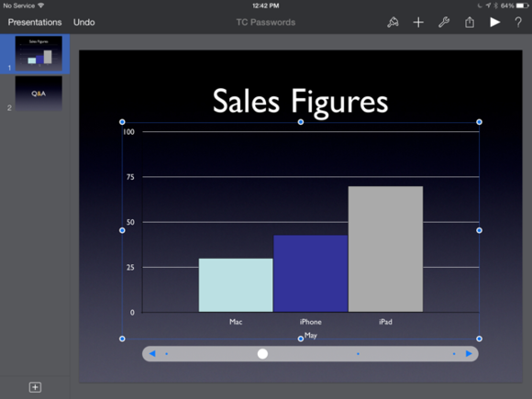Go back to Presentations

(35, 22)
